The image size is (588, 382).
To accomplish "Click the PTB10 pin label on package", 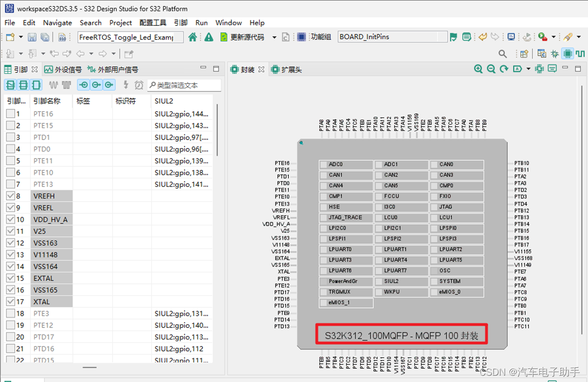I will coord(521,163).
